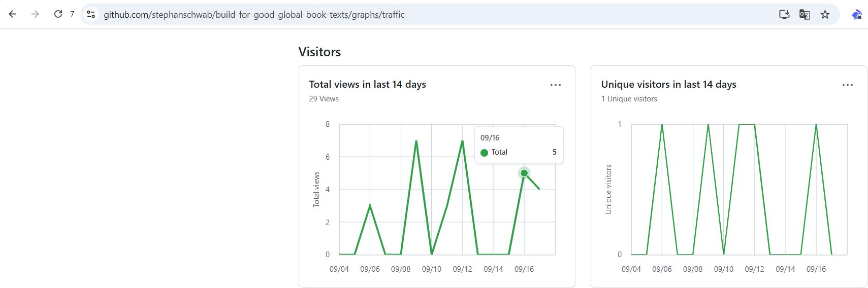Viewport: 868px width, 288px height.
Task: Click the "Total views in last 14 days" heading
Action: (367, 84)
